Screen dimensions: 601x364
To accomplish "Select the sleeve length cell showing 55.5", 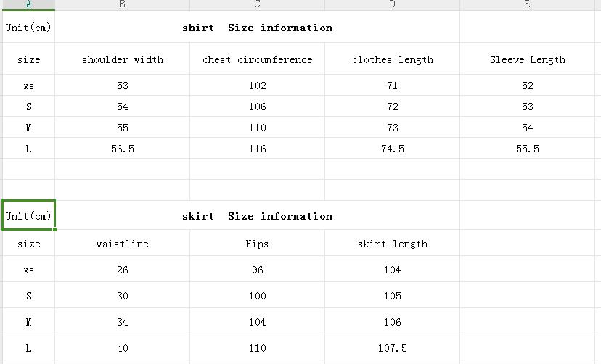I will [x=527, y=149].
